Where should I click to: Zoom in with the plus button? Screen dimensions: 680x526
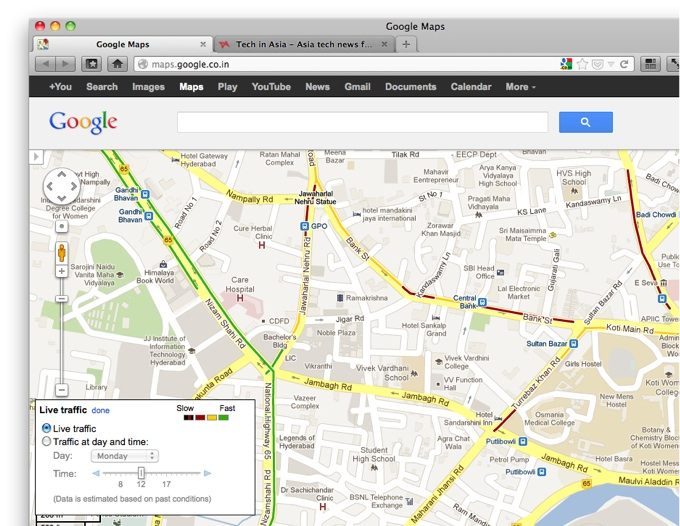[62, 271]
